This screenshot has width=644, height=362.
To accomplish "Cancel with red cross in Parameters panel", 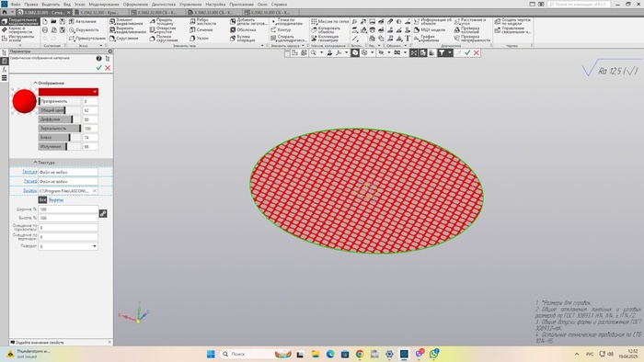I will pyautogui.click(x=108, y=68).
